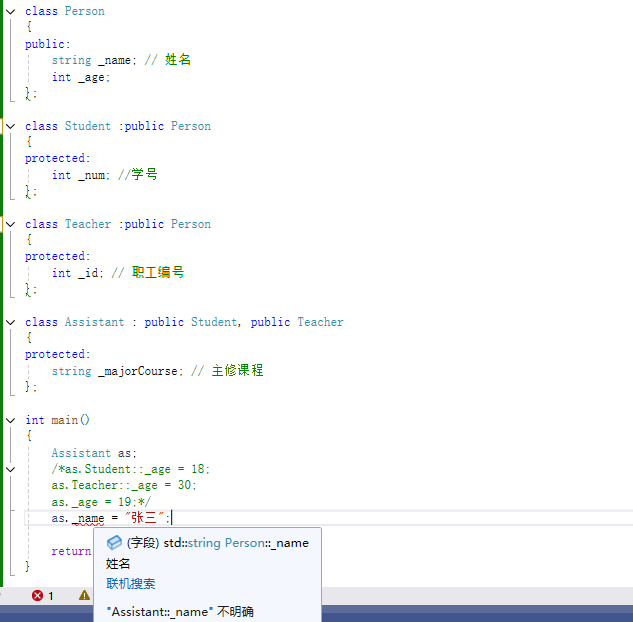Click 'string _majorCourse;' declaration
Image resolution: width=633 pixels, height=622 pixels.
point(117,371)
